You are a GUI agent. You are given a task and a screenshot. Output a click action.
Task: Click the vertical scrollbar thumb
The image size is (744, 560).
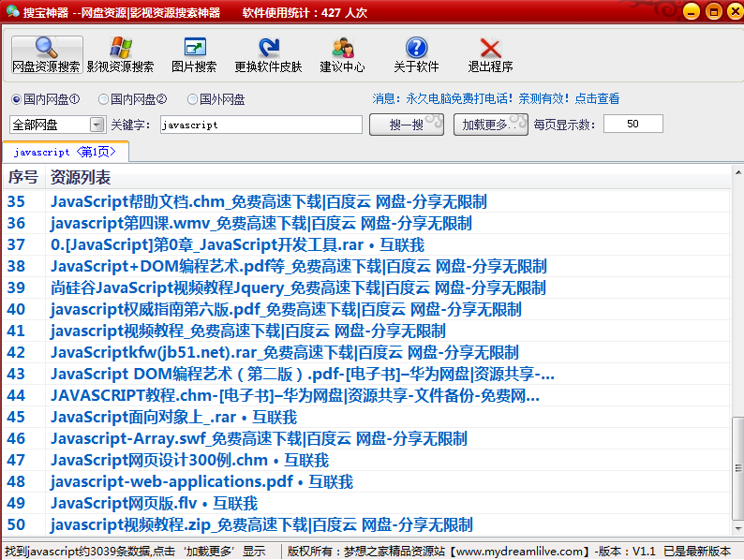pyautogui.click(x=737, y=468)
